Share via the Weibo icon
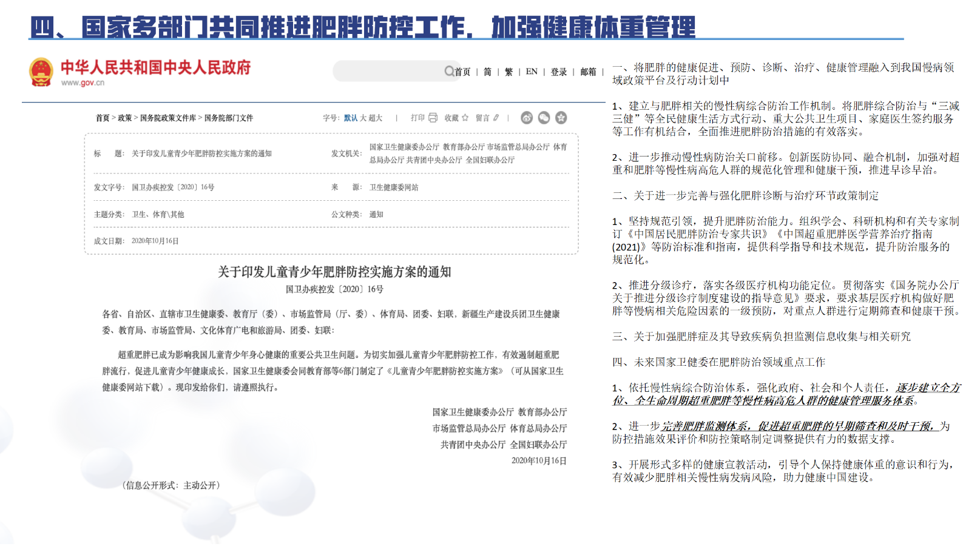The width and height of the screenshot is (980, 552). (x=527, y=118)
